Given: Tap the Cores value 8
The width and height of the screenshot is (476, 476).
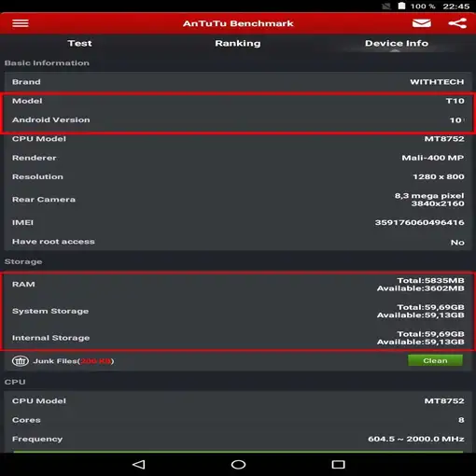Looking at the screenshot, I should (x=461, y=420).
